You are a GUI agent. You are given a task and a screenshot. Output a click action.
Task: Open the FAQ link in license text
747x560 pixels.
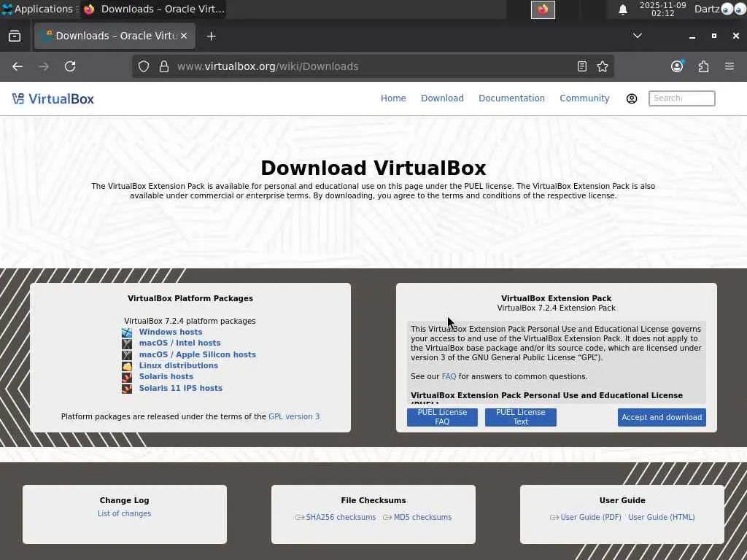(x=449, y=376)
